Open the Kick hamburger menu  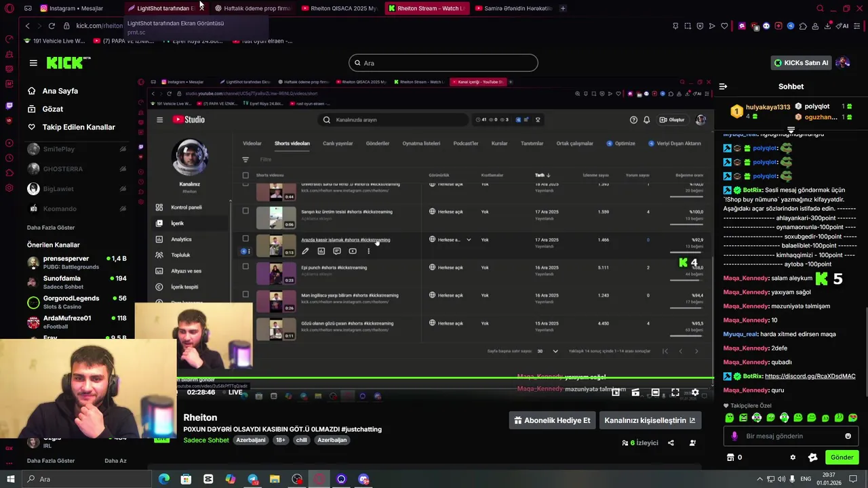pyautogui.click(x=33, y=63)
